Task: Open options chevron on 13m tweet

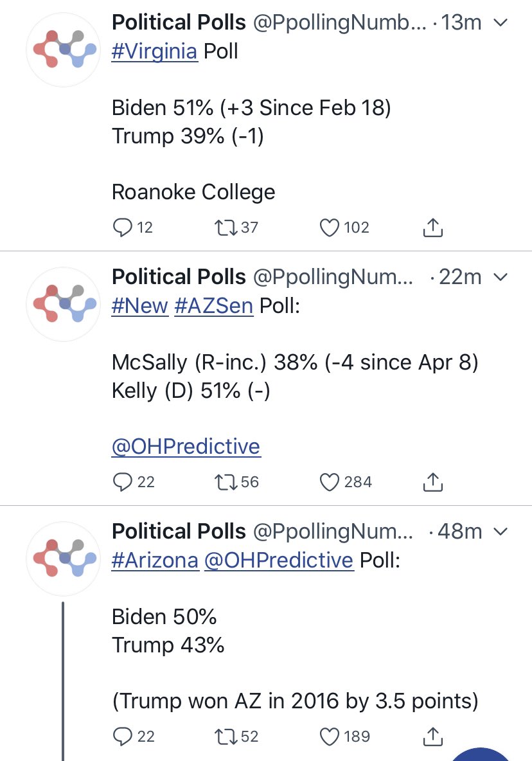Action: (501, 23)
